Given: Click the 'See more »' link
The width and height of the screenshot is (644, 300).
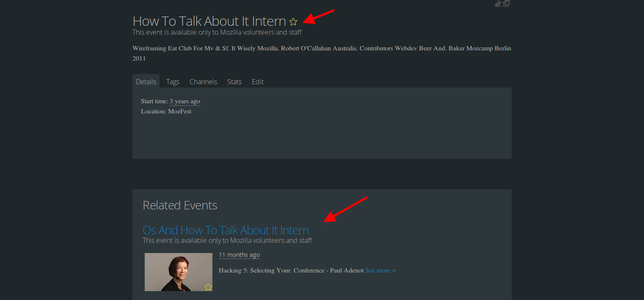Looking at the screenshot, I should (380, 270).
